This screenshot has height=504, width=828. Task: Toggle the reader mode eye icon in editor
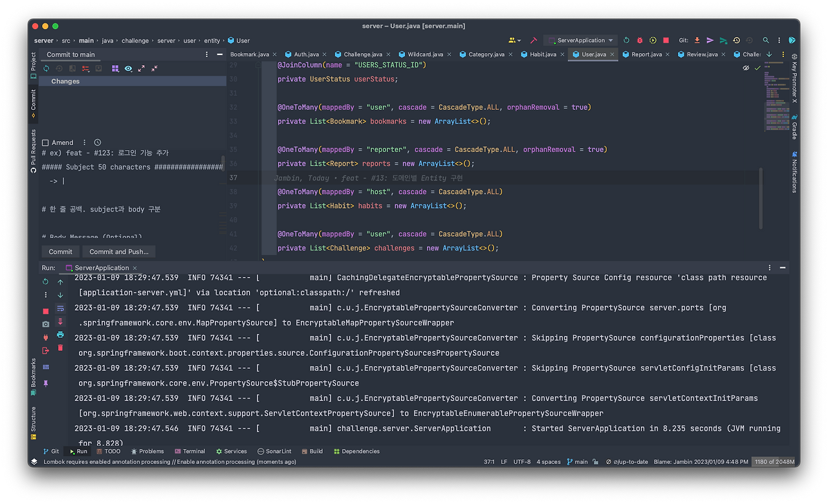pos(746,68)
